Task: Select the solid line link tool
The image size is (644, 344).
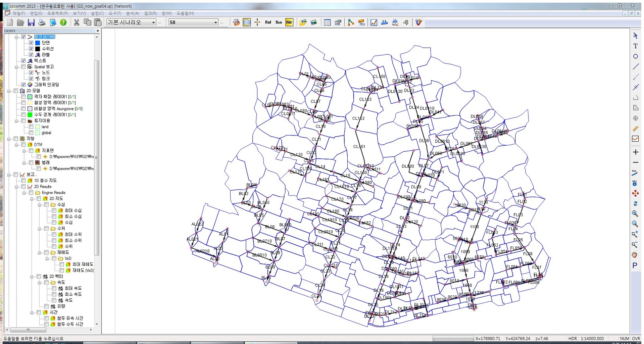Action: tap(635, 67)
